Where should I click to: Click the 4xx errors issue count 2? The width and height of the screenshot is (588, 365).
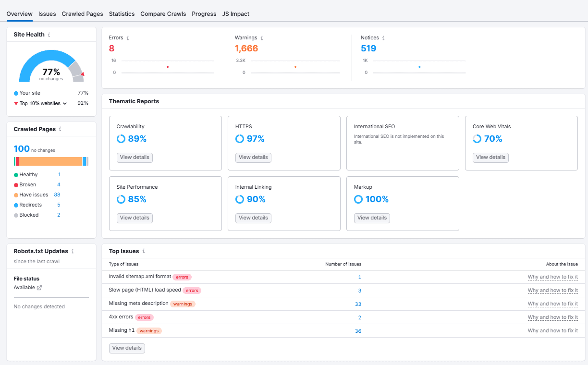(x=360, y=317)
